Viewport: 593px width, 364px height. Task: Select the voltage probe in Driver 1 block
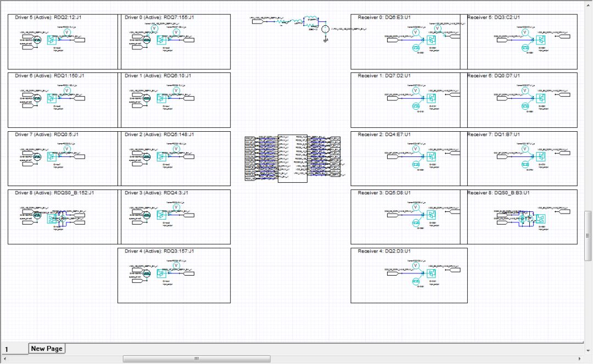click(176, 91)
